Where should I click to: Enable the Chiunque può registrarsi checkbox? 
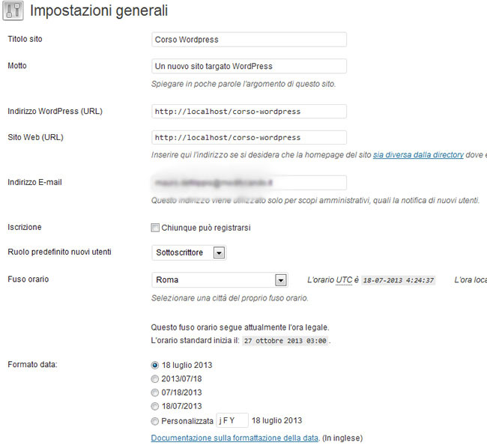pos(156,227)
